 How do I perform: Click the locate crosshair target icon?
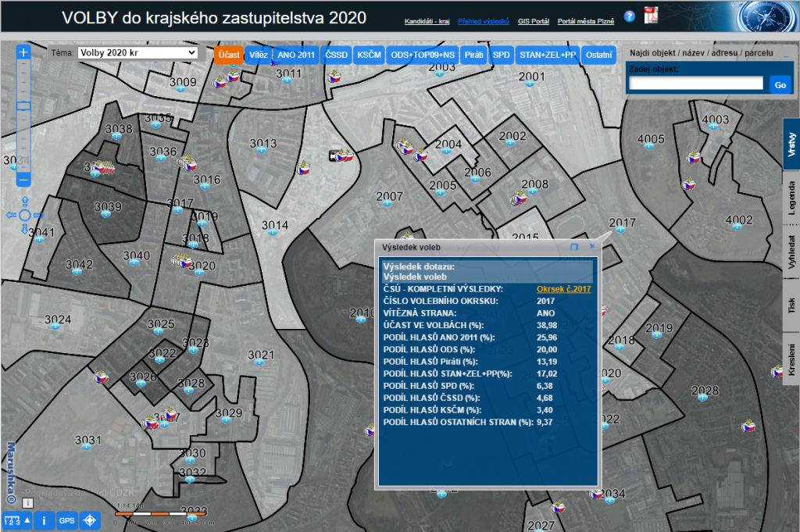coord(90,521)
